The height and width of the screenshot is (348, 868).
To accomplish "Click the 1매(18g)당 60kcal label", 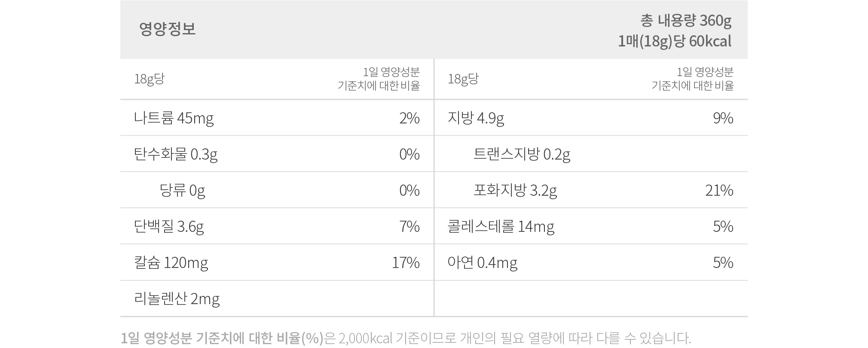I will 675,41.
